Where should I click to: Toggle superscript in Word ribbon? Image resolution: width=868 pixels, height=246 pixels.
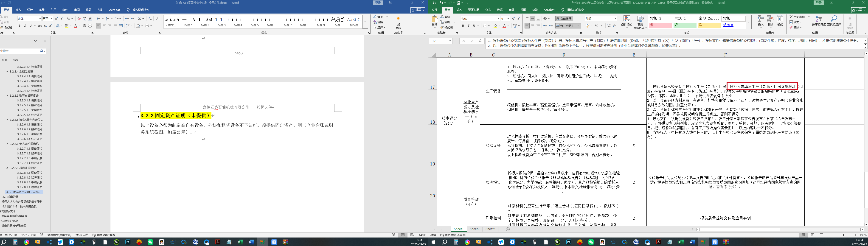point(51,26)
